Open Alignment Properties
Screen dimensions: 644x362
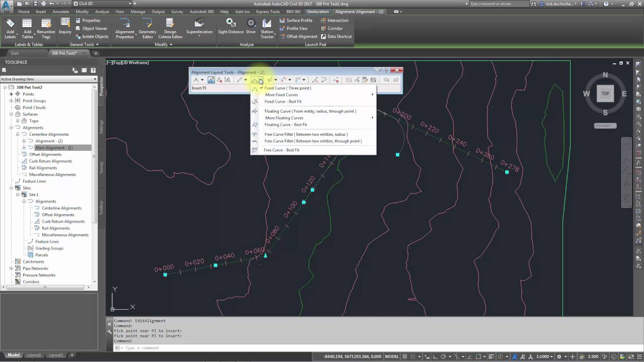tap(125, 29)
